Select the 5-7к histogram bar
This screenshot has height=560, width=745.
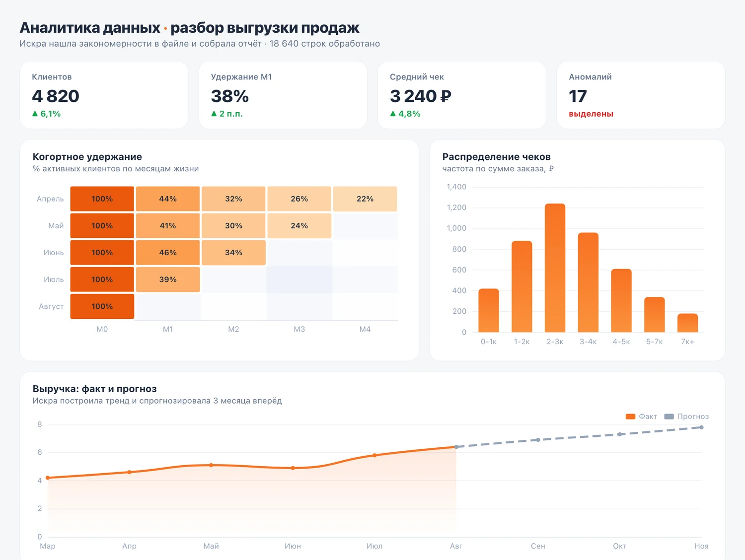(x=655, y=315)
